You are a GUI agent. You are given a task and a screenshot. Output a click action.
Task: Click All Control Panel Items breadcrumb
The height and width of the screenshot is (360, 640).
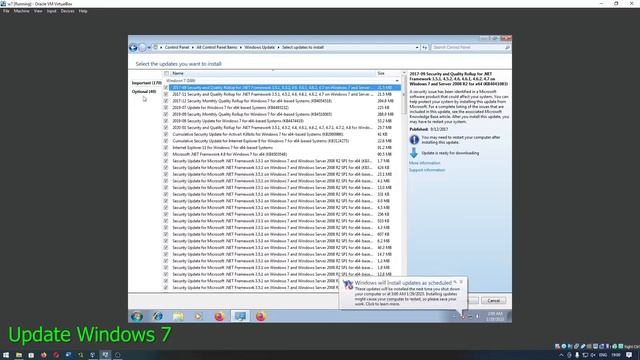coord(217,47)
